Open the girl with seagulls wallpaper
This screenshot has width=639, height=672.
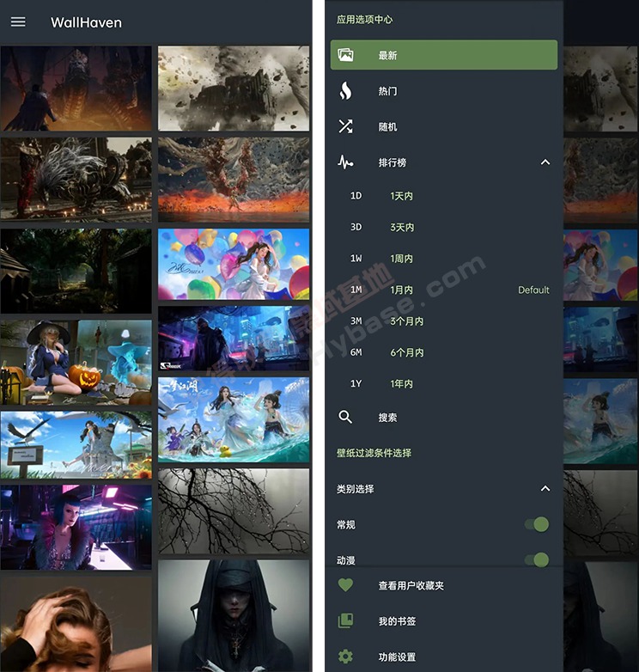click(x=76, y=445)
